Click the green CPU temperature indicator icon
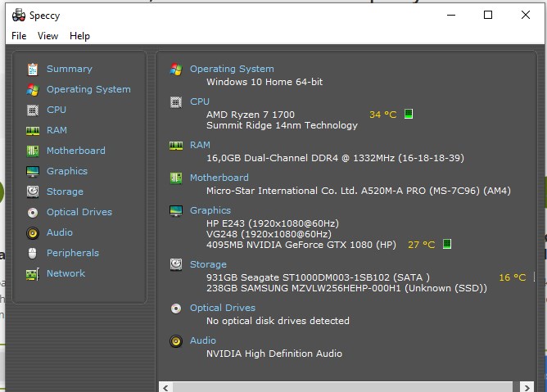 pos(409,114)
